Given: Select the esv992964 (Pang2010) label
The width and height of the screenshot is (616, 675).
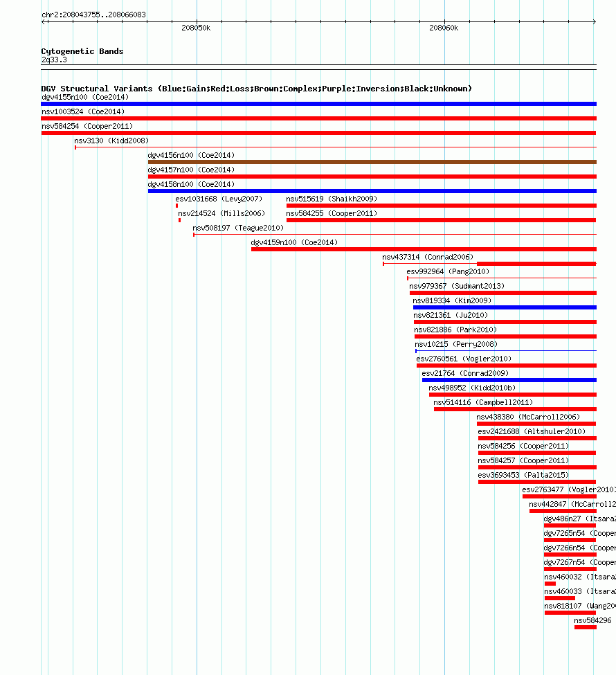Looking at the screenshot, I should [x=448, y=271].
